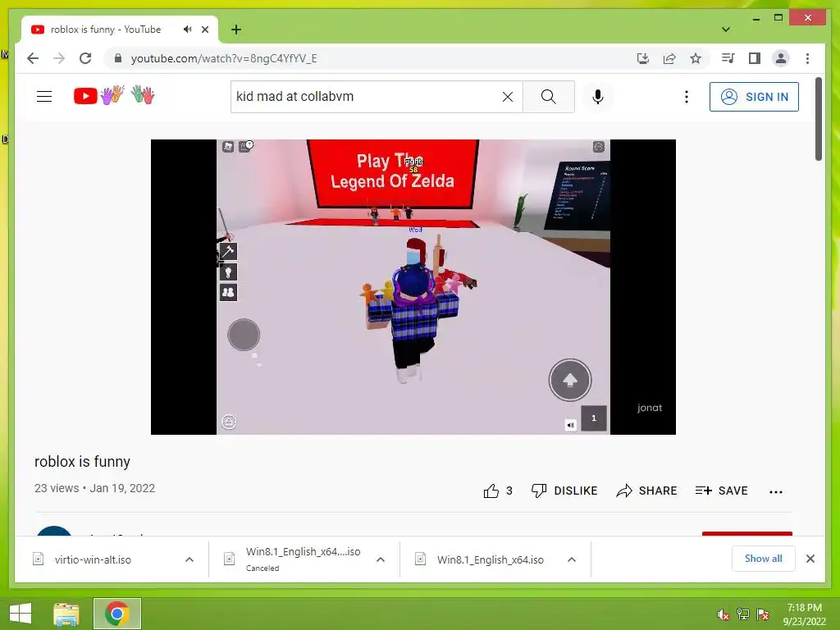Image resolution: width=840 pixels, height=630 pixels.
Task: Reload the YouTube page
Action: coord(85,58)
